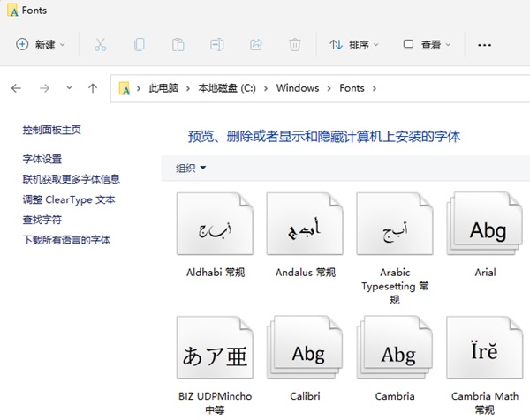Click Fonts breadcrumb in address bar
The width and height of the screenshot is (530, 420).
coord(352,88)
